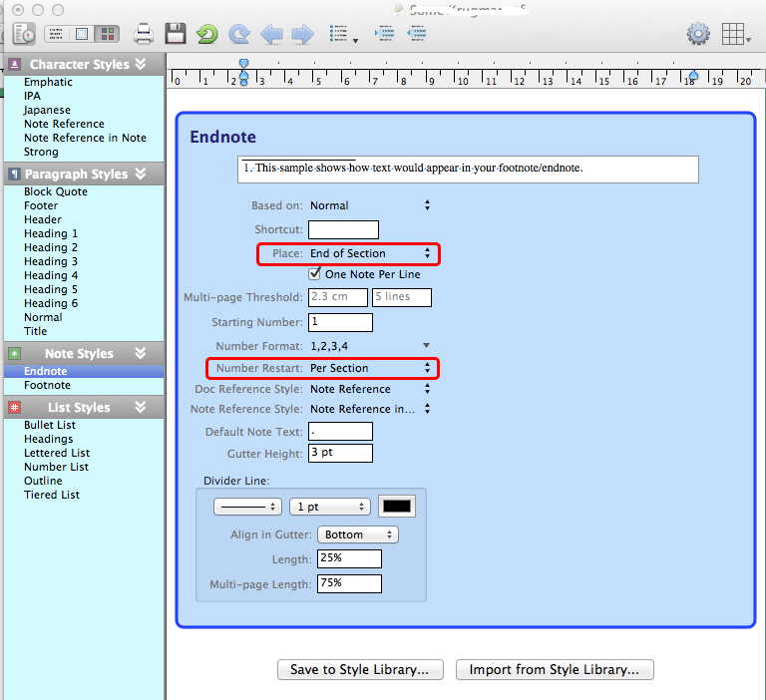The image size is (766, 700).
Task: Click the Forward right arrow icon
Action: coord(302,35)
